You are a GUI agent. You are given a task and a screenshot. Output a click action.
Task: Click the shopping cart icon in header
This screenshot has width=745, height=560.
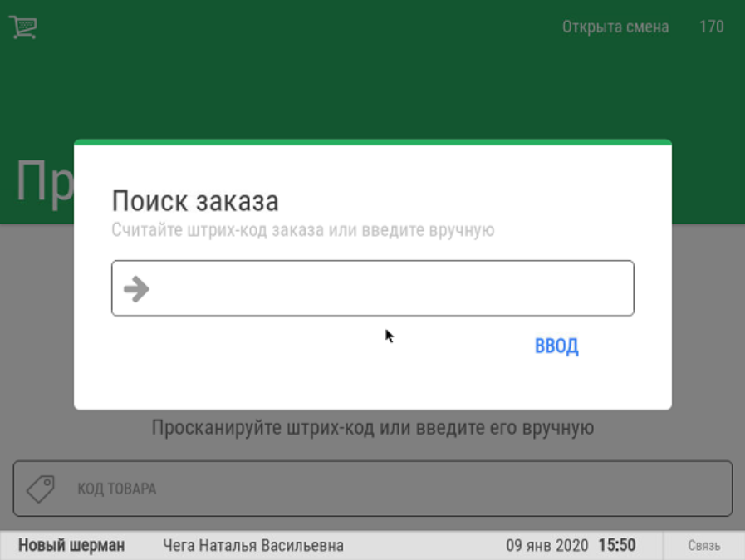pos(22,27)
